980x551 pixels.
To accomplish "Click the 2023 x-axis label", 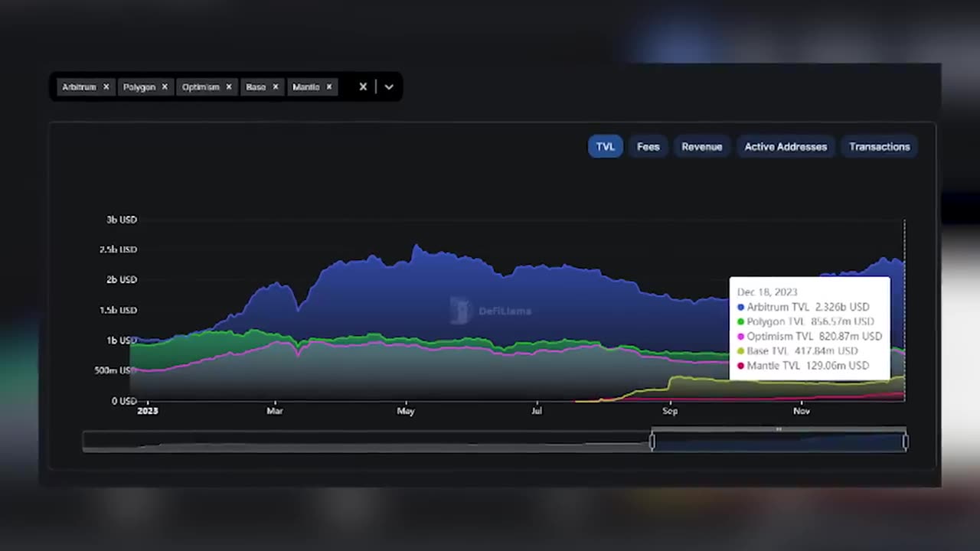I will click(x=148, y=411).
